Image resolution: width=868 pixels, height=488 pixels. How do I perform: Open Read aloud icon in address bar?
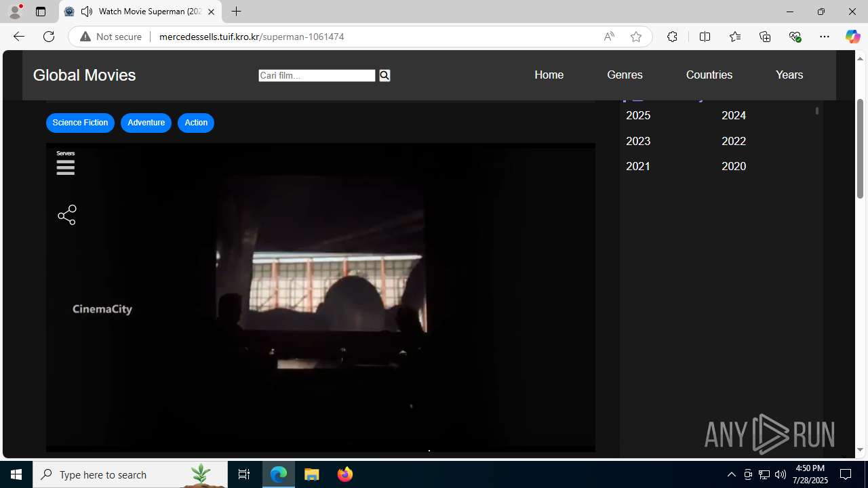(x=609, y=37)
